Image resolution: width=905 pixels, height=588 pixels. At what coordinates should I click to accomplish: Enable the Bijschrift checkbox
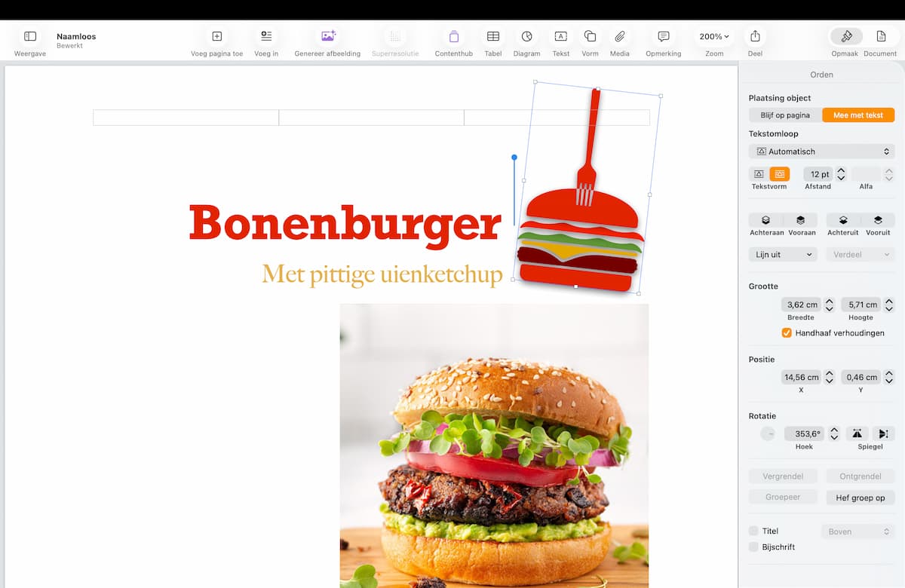[753, 547]
